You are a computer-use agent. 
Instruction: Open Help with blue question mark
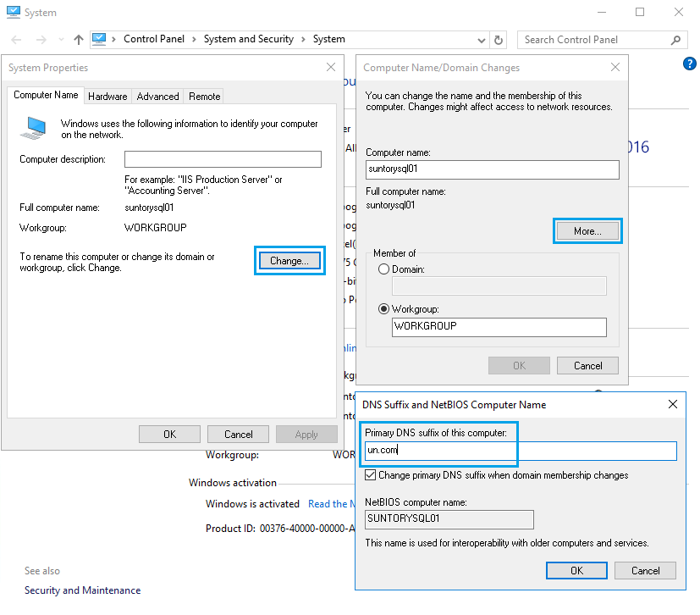click(x=689, y=64)
